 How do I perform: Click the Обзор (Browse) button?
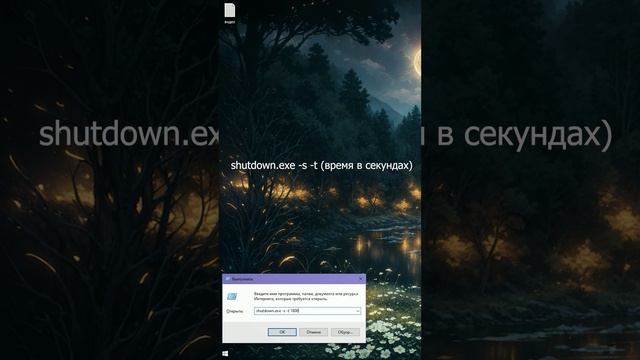(x=345, y=332)
